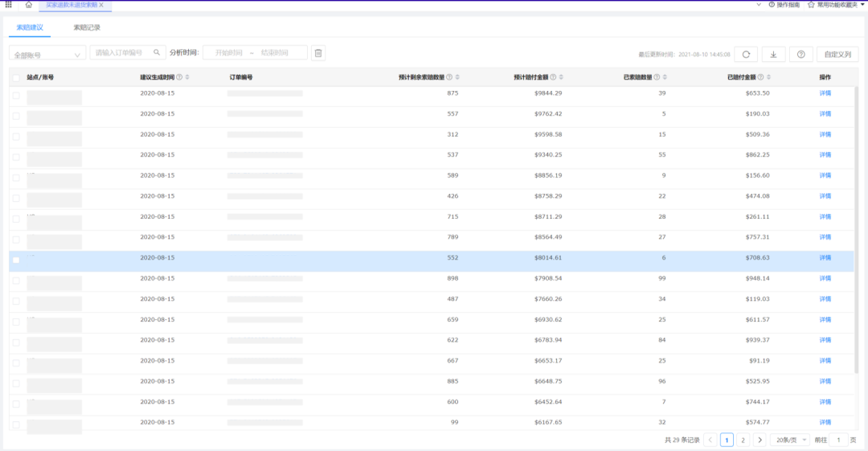Switch to the 索赔记录 tab
868x451 pixels.
click(x=87, y=27)
